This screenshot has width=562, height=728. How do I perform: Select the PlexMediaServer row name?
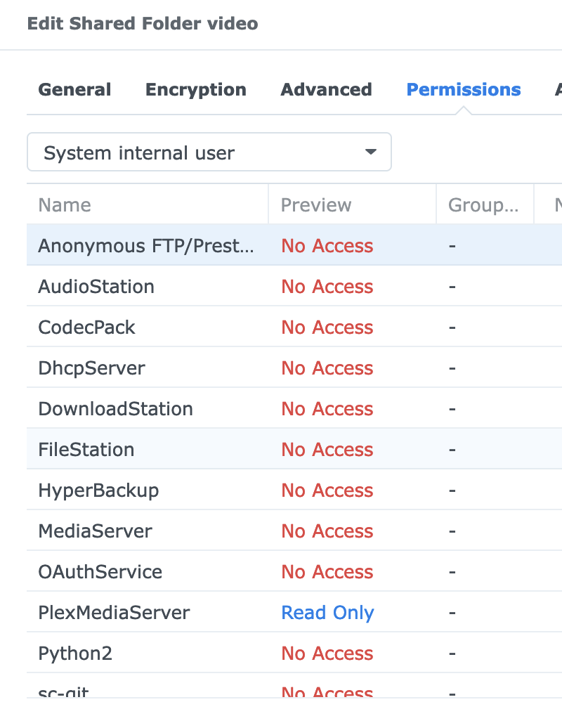[x=115, y=613]
